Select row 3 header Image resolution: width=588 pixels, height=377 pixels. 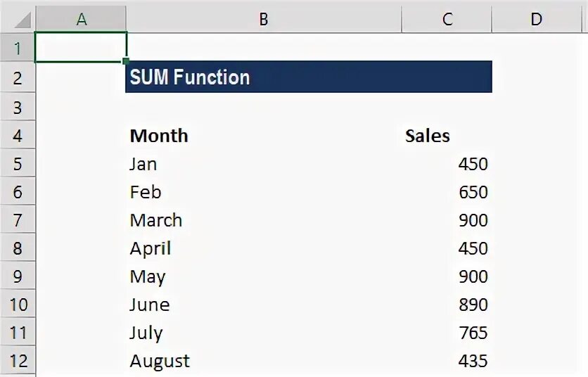(18, 107)
